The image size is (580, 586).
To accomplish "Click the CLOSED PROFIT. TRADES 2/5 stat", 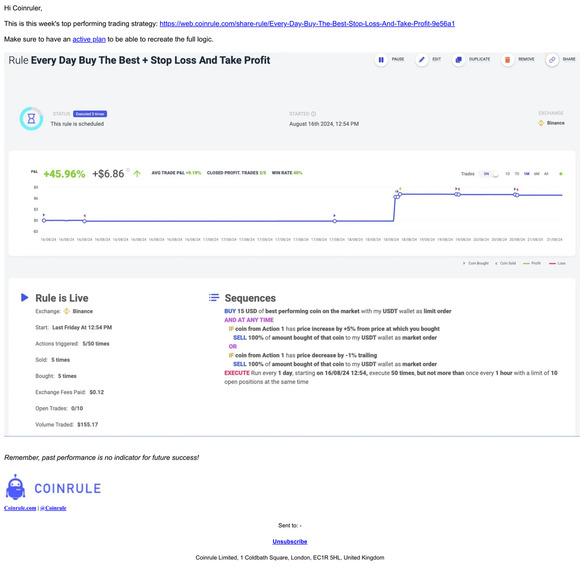I will click(x=237, y=173).
